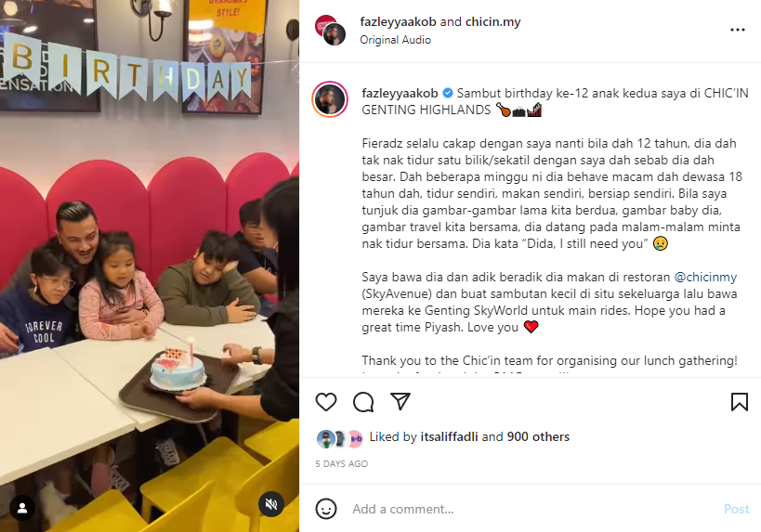The image size is (761, 532).
Task: Save post with bookmark icon
Action: [x=739, y=401]
